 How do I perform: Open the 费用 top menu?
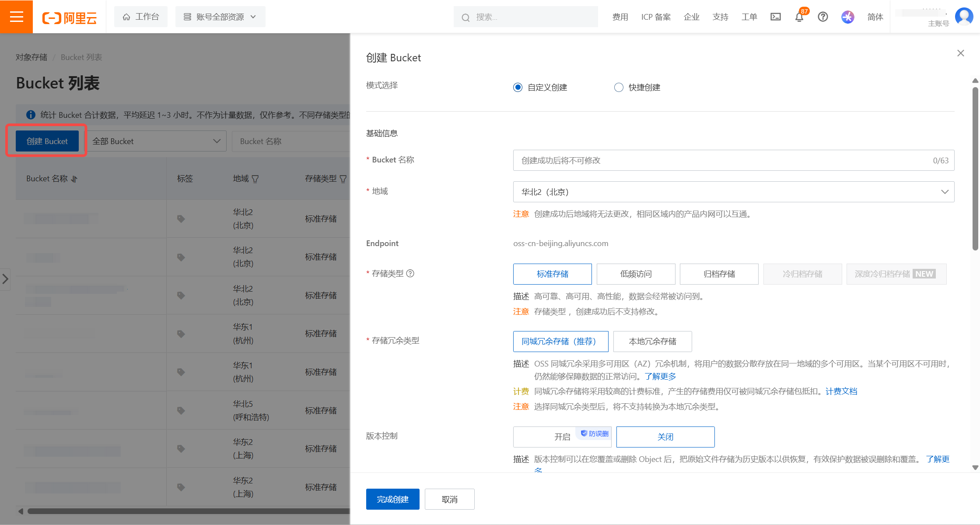pos(620,17)
